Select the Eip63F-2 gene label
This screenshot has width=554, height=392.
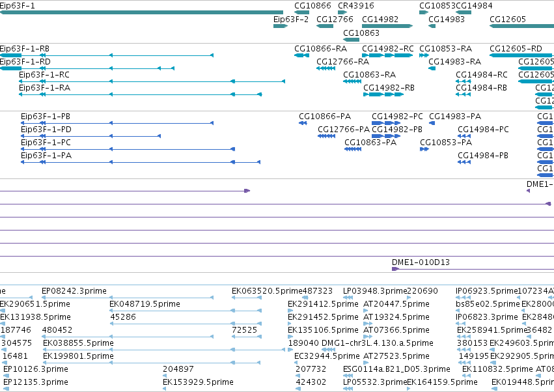(291, 20)
